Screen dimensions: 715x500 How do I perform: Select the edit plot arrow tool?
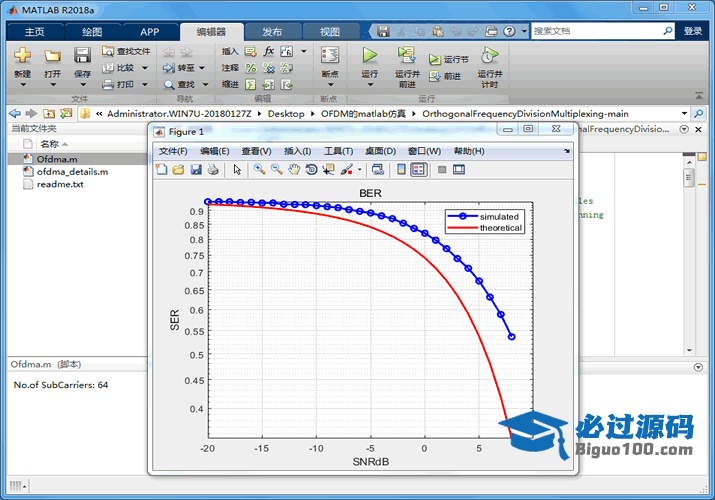click(x=237, y=170)
